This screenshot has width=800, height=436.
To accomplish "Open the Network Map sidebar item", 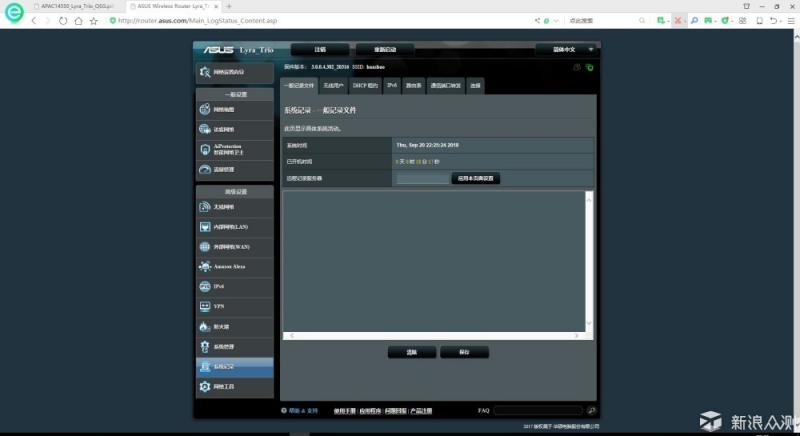I will tap(235, 110).
